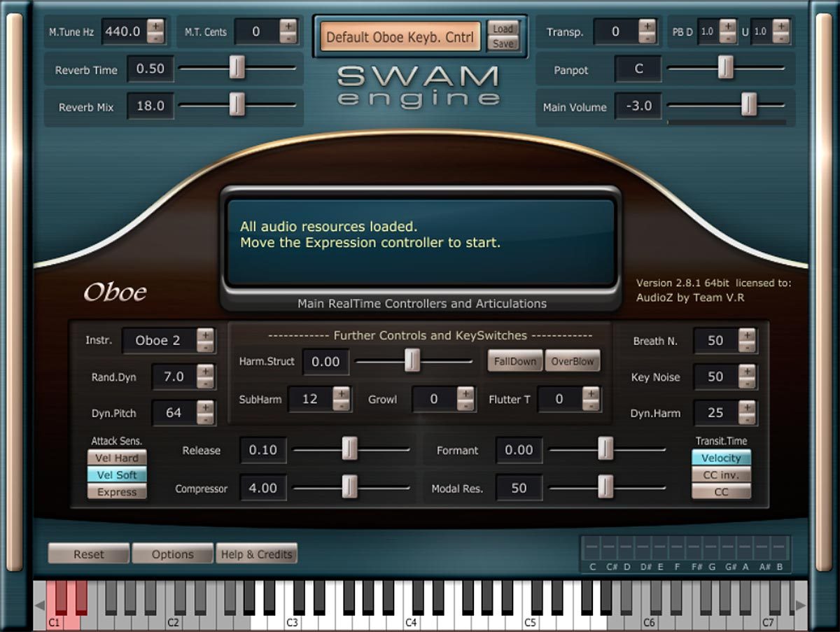The height and width of the screenshot is (632, 840).
Task: Open Help & Credits
Action: pos(256,554)
